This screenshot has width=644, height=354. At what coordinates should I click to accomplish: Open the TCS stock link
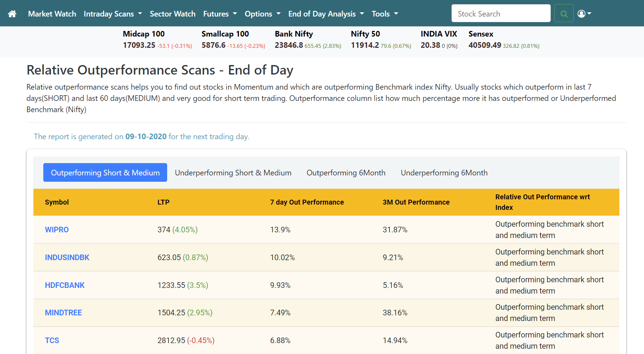(52, 340)
